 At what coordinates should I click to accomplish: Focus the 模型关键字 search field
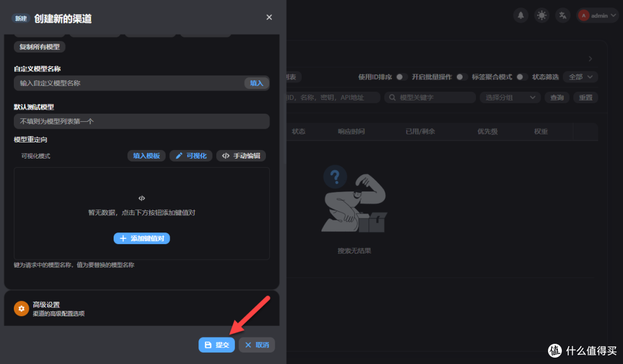coord(430,97)
